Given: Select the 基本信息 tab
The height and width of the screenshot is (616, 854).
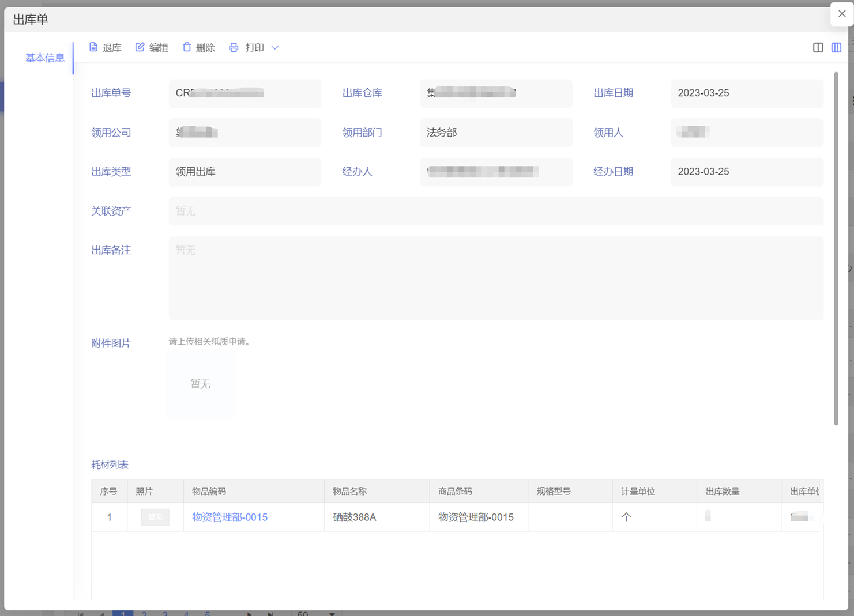Looking at the screenshot, I should coord(45,58).
